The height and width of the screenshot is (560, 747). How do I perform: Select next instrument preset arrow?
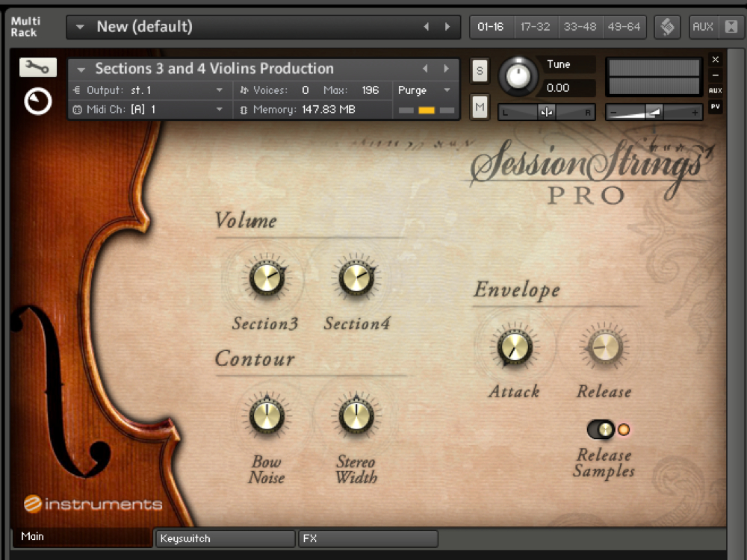pos(446,69)
